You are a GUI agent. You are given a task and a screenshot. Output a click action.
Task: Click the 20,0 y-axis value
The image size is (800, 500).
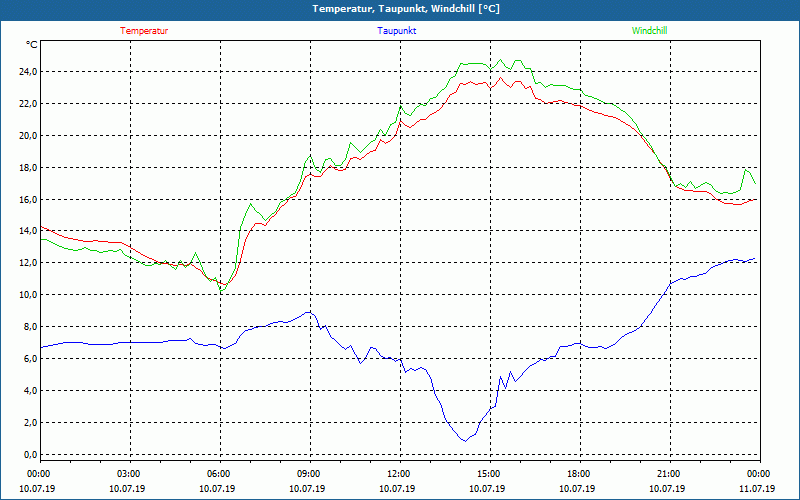click(x=28, y=135)
